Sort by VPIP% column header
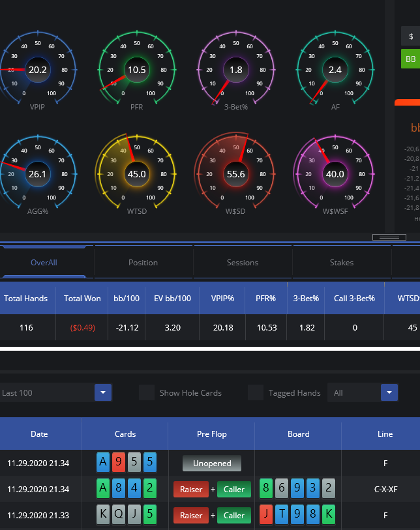The width and height of the screenshot is (420, 530). 222,299
